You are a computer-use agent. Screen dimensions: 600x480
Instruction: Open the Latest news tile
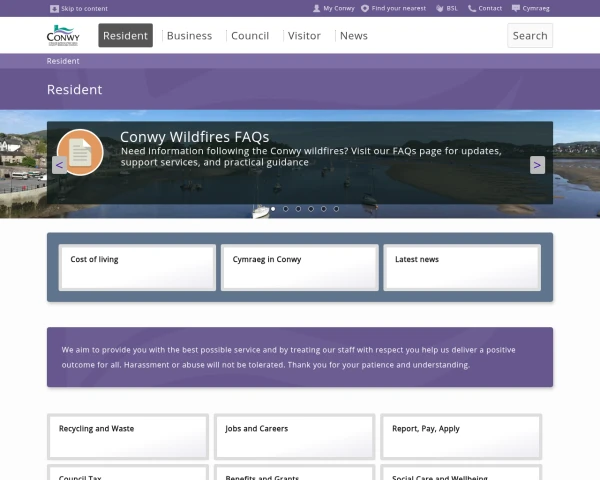point(462,268)
